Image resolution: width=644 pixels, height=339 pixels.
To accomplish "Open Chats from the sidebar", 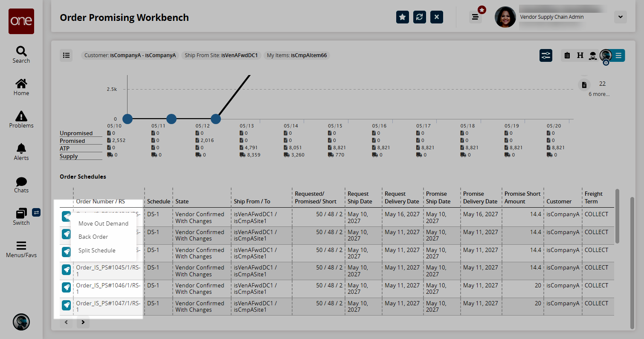I will tap(21, 184).
